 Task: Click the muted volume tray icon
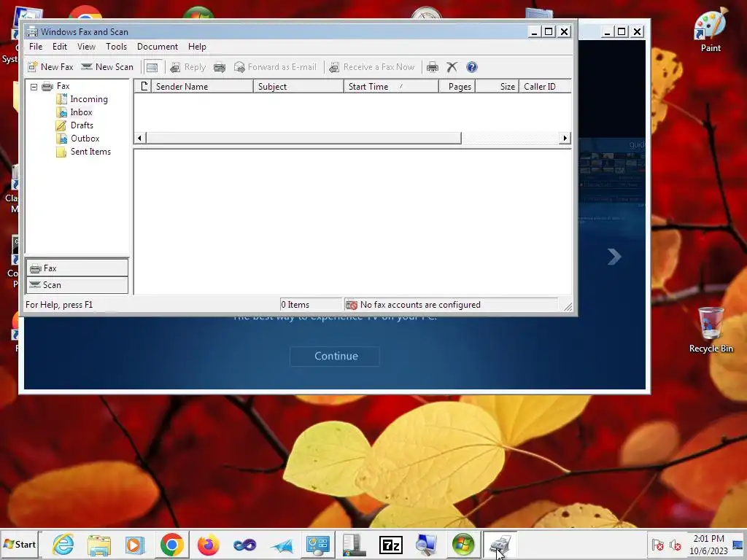point(675,544)
